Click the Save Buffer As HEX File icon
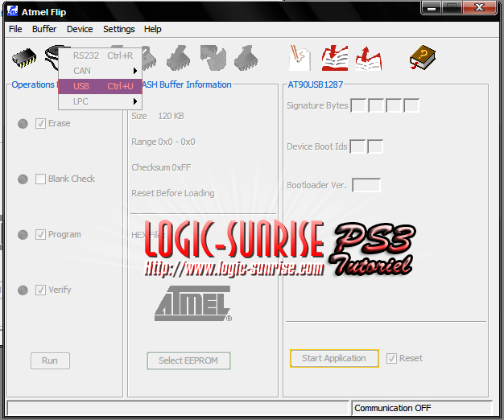This screenshot has width=504, height=420. [x=369, y=59]
